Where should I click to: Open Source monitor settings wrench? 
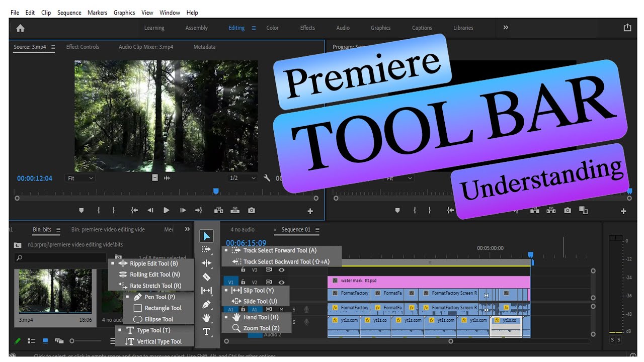coord(267,178)
